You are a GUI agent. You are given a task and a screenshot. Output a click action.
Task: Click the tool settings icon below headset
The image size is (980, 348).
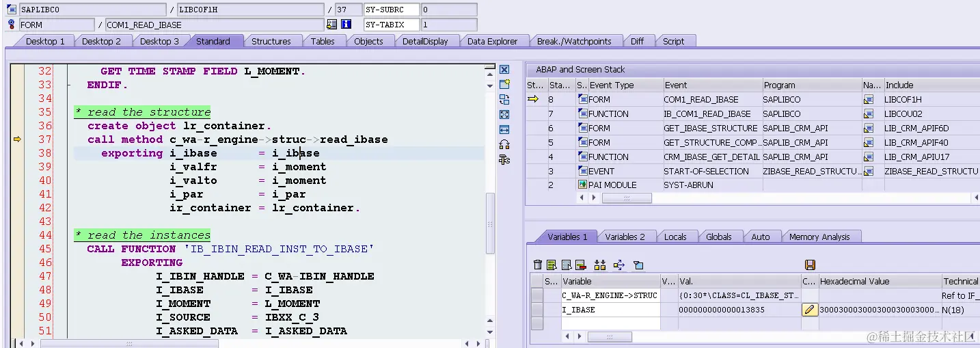coord(504,159)
